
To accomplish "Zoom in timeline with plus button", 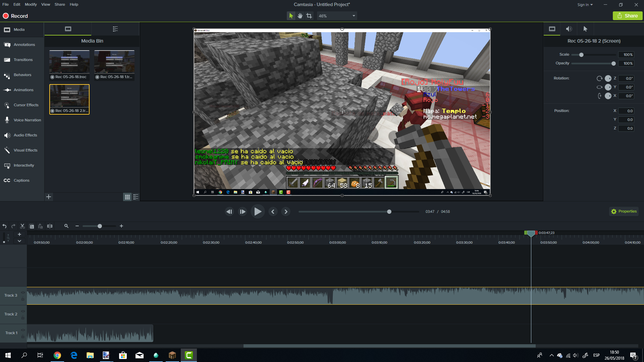I will [121, 226].
